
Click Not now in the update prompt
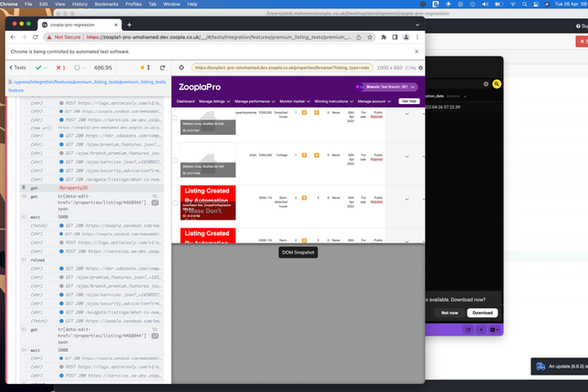(x=449, y=313)
